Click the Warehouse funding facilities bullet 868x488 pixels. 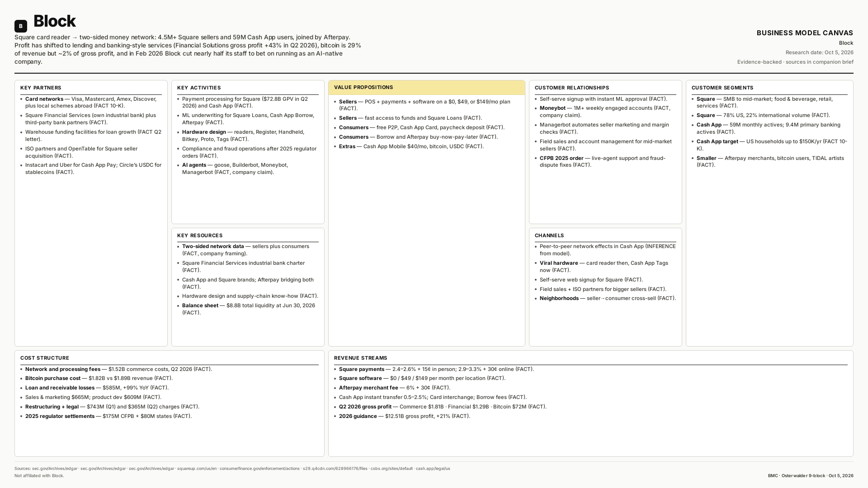point(91,136)
